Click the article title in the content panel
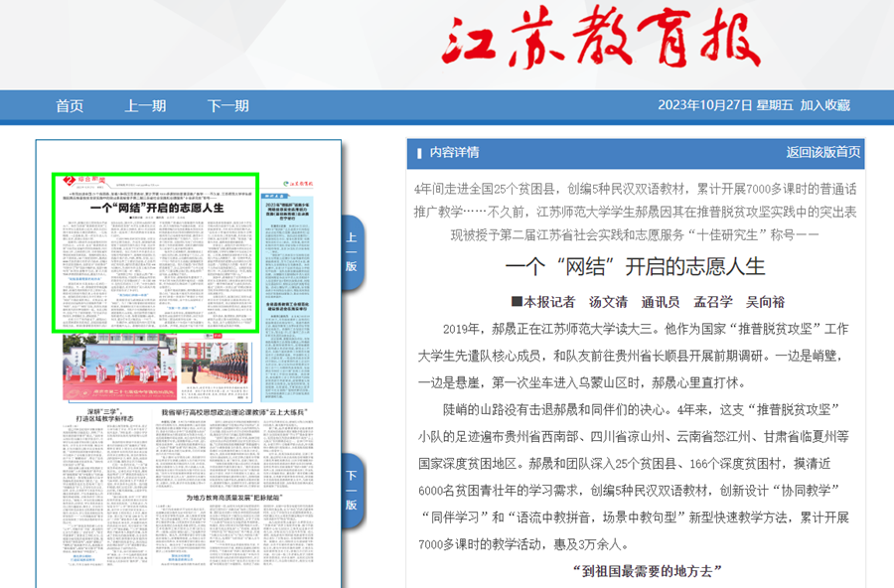894x588 pixels. 635,266
